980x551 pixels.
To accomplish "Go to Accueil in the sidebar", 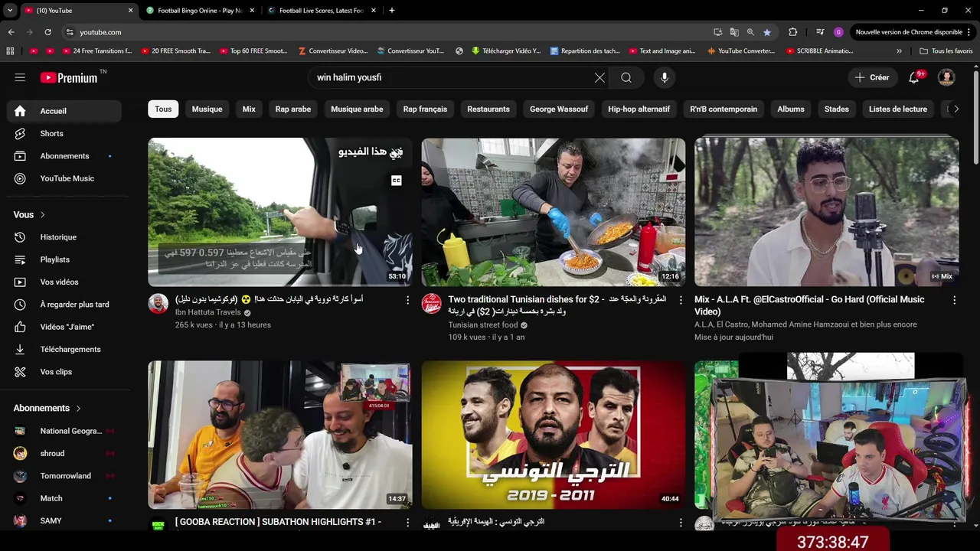I will (64, 111).
